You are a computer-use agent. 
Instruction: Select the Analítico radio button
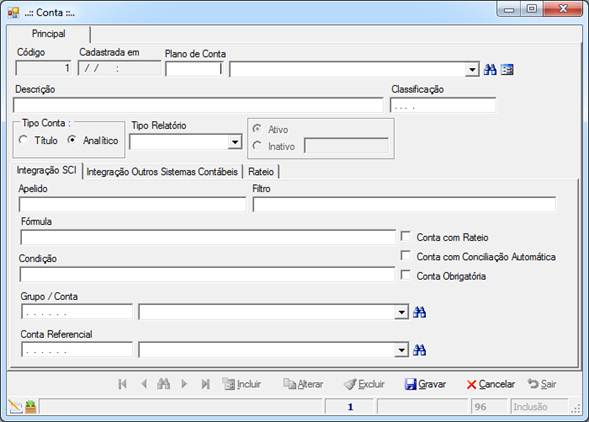(72, 140)
